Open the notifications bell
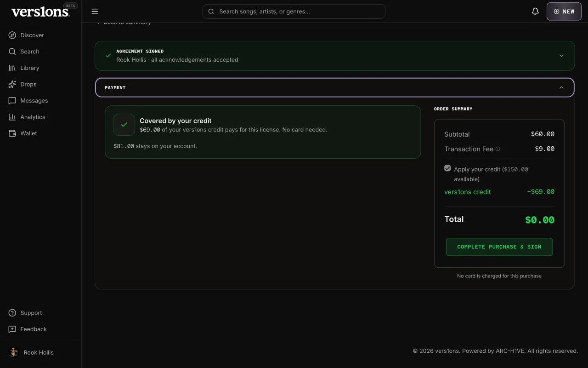The image size is (588, 368). pyautogui.click(x=535, y=11)
